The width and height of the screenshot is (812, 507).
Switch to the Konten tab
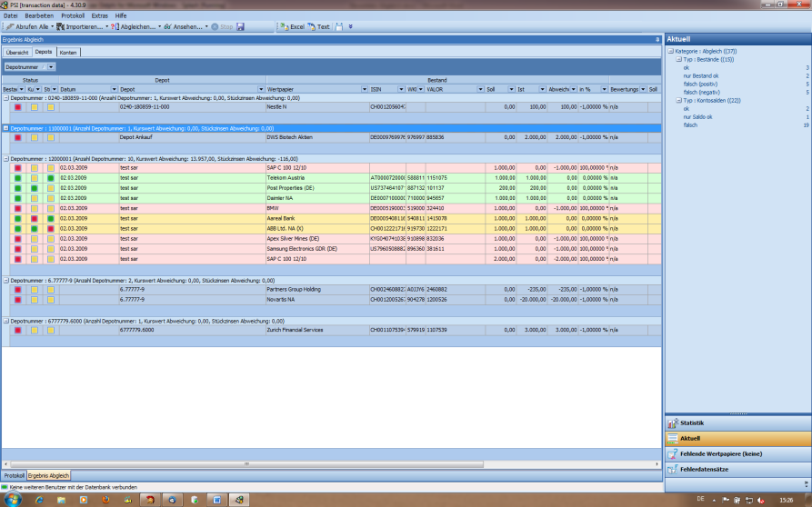point(68,53)
